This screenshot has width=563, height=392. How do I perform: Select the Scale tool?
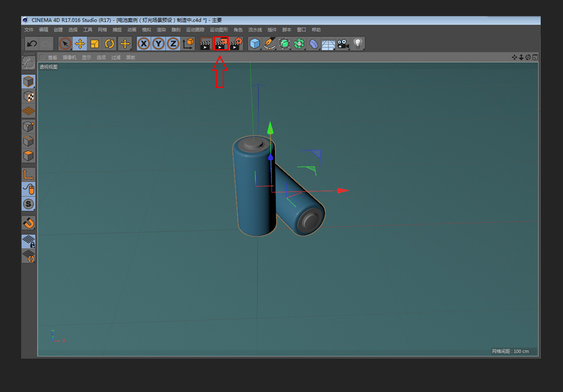click(x=94, y=43)
